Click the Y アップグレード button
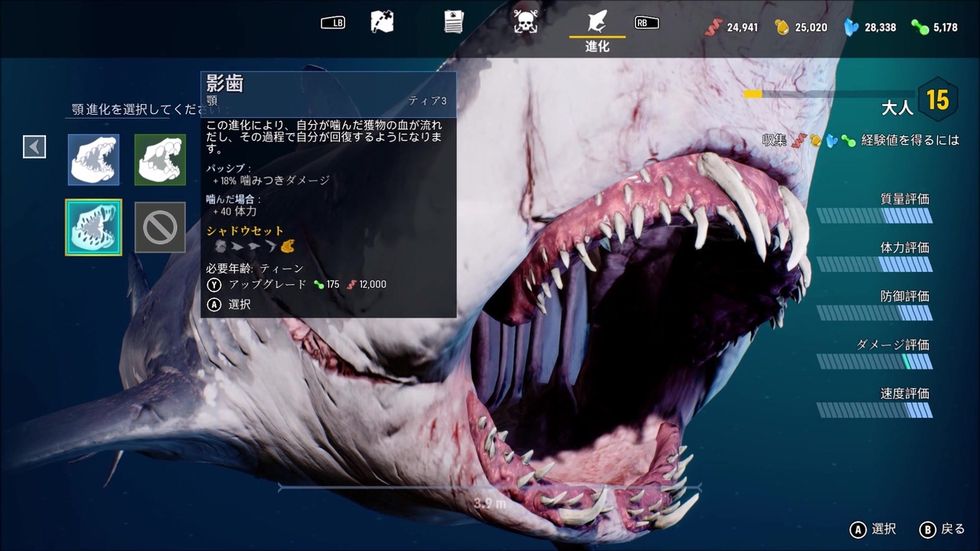Viewport: 980px width, 551px height. pyautogui.click(x=256, y=285)
